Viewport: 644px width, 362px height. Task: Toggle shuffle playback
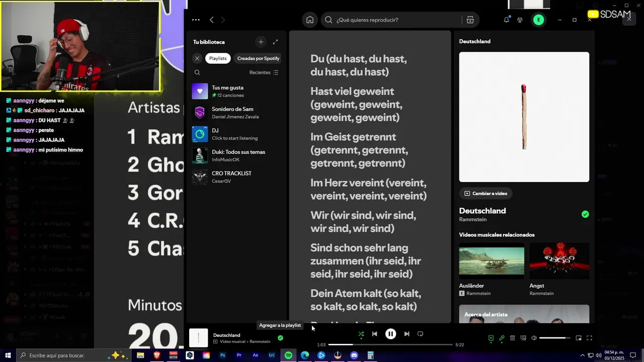(x=361, y=334)
